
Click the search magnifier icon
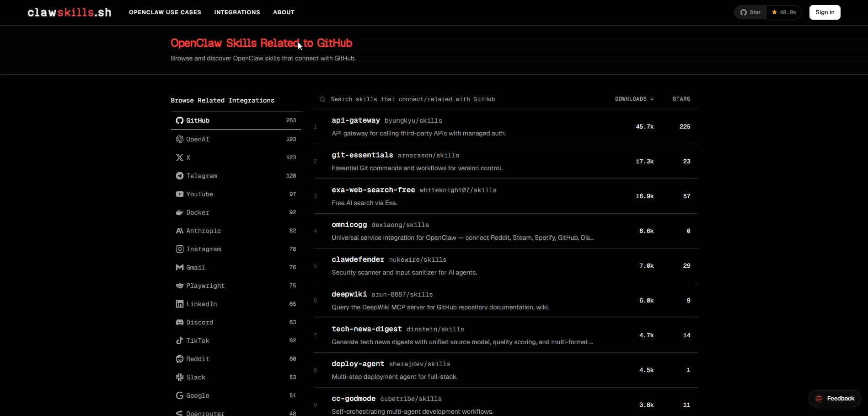322,99
